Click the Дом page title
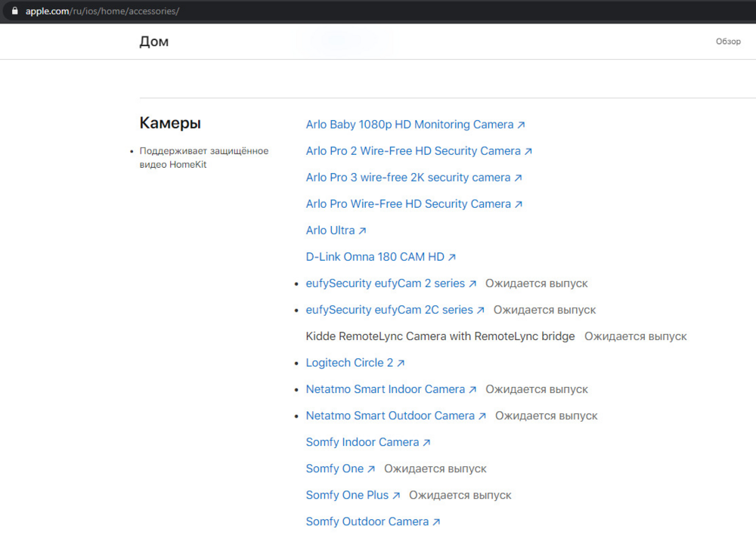Image resolution: width=756 pixels, height=560 pixels. (x=153, y=42)
